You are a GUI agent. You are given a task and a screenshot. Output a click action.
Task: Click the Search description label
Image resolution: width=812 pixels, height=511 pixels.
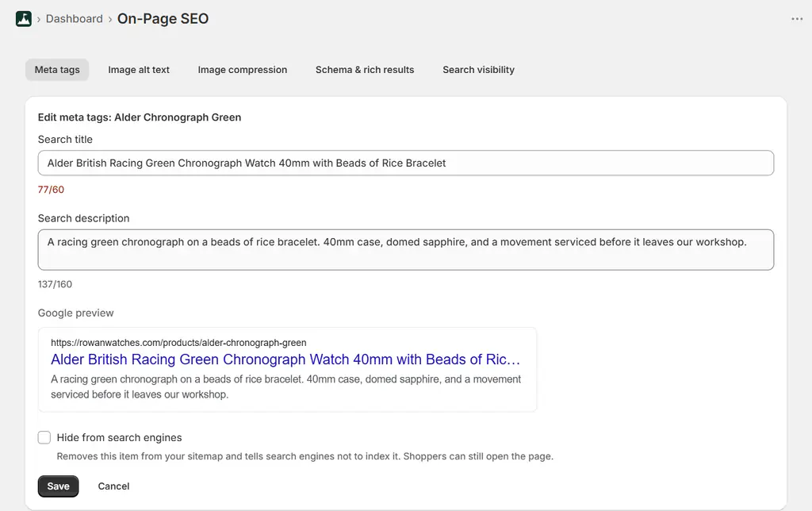tap(83, 218)
